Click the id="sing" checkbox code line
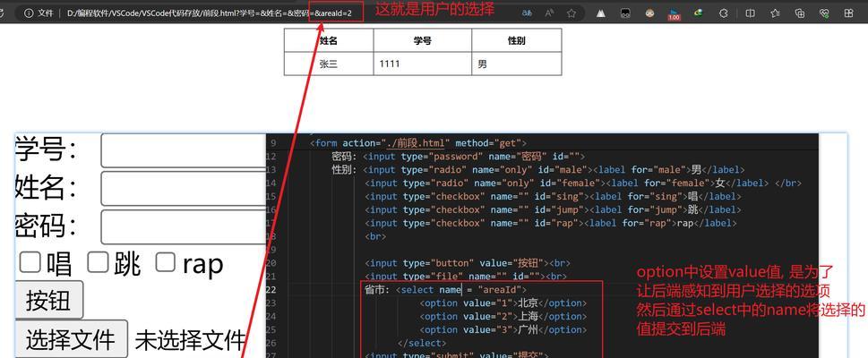Screen dimensions: 868x358 click(553, 196)
